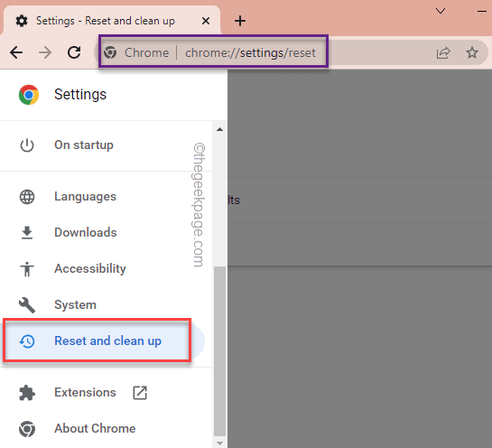Click the Chrome outline icon beside About Chrome
This screenshot has width=492, height=448.
[x=27, y=429]
